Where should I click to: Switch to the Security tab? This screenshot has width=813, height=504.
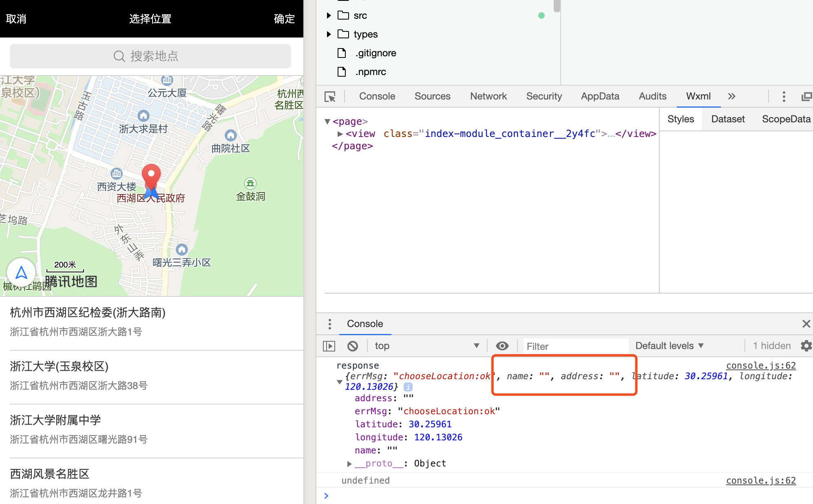tap(544, 96)
